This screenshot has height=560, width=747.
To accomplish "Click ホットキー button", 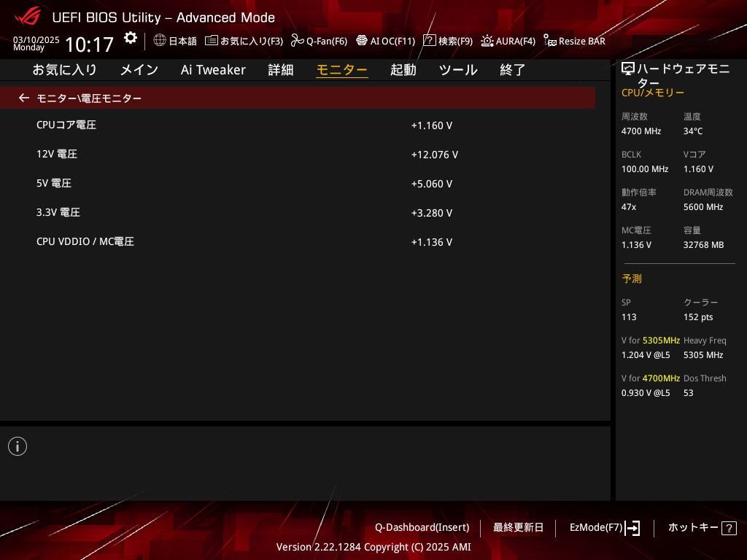I will (x=693, y=528).
